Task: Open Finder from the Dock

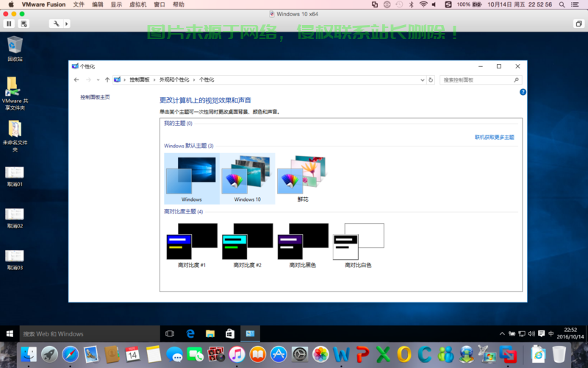Action: pos(29,354)
